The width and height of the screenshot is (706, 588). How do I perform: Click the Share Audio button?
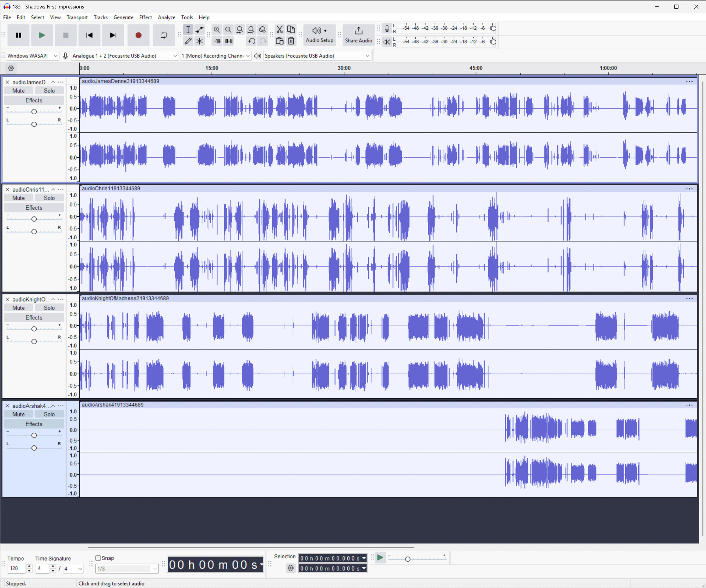[x=358, y=35]
